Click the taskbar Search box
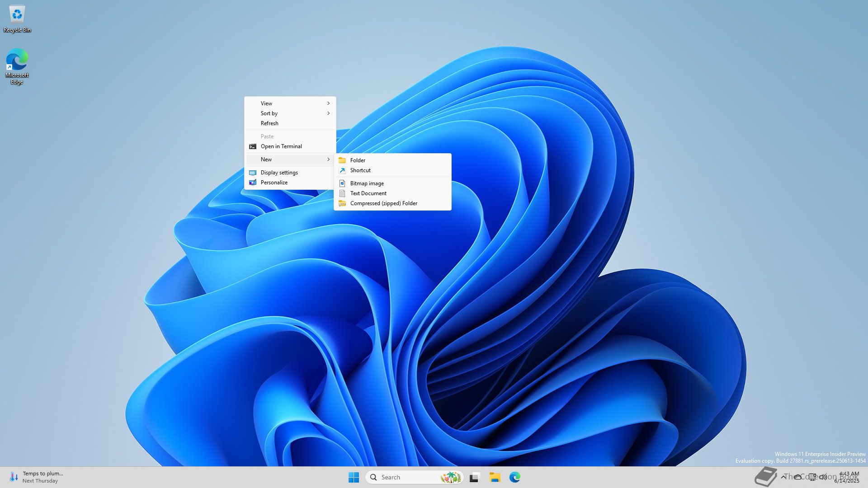868x488 pixels. pyautogui.click(x=407, y=477)
